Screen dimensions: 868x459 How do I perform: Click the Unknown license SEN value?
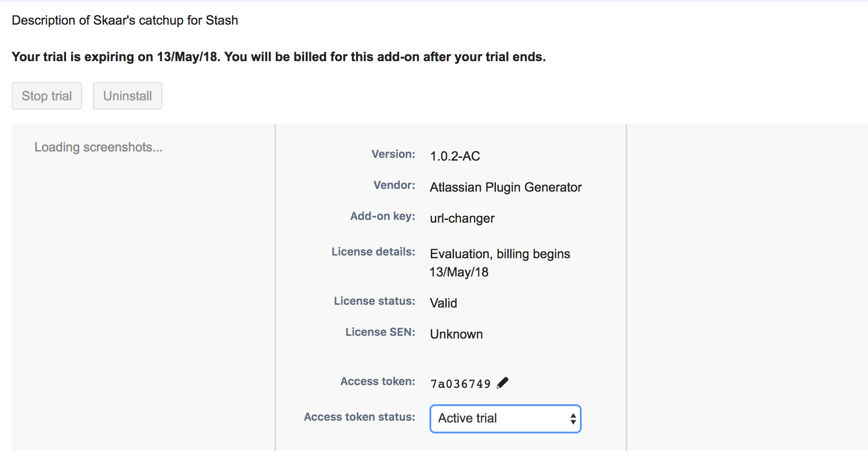click(x=456, y=334)
